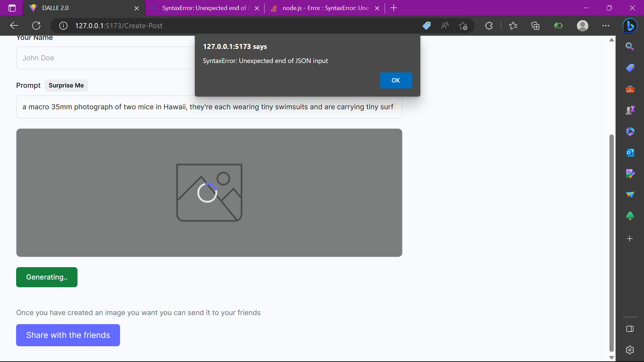644x362 pixels.
Task: Click the profile avatar icon
Action: pos(583,26)
